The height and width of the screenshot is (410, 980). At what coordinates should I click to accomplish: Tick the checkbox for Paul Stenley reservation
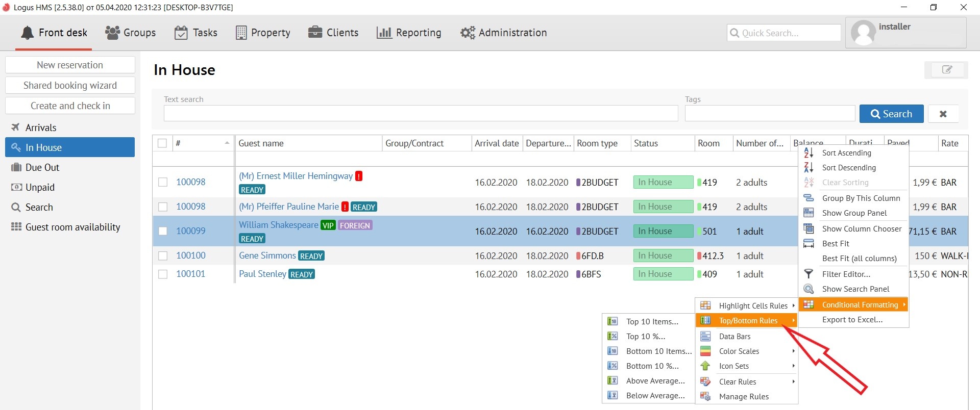[163, 274]
